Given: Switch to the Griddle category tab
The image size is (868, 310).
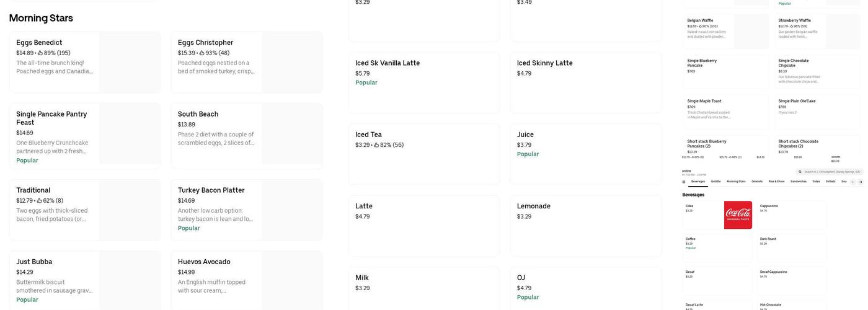Looking at the screenshot, I should [715, 182].
